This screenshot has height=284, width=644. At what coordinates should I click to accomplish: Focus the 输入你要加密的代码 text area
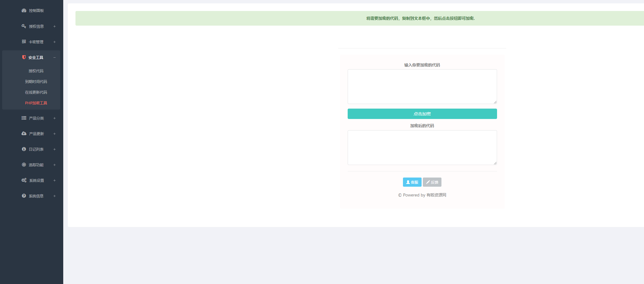422,87
